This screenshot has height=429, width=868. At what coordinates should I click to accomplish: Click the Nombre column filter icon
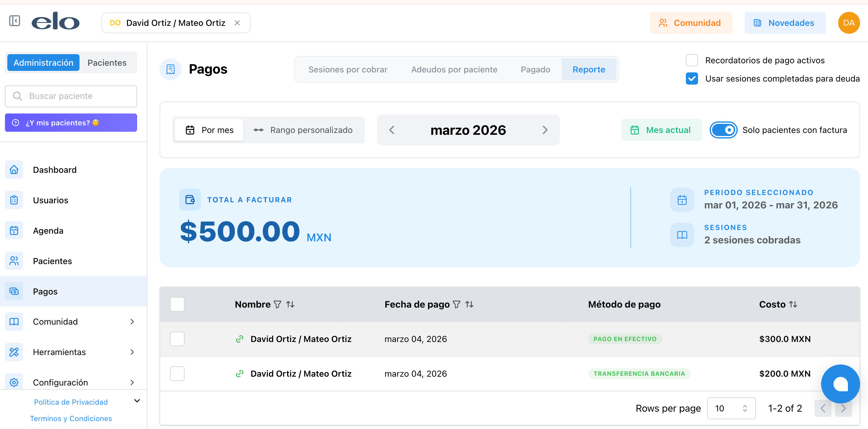pos(277,305)
